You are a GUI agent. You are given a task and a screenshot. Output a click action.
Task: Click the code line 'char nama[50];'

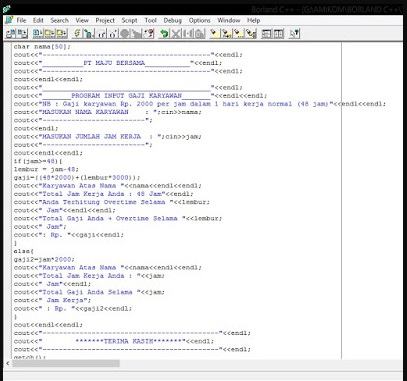point(42,47)
